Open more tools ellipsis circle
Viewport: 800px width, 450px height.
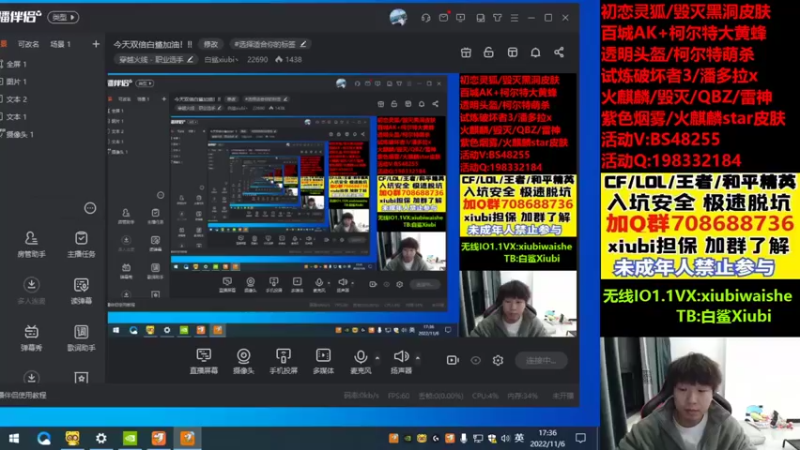click(90, 208)
